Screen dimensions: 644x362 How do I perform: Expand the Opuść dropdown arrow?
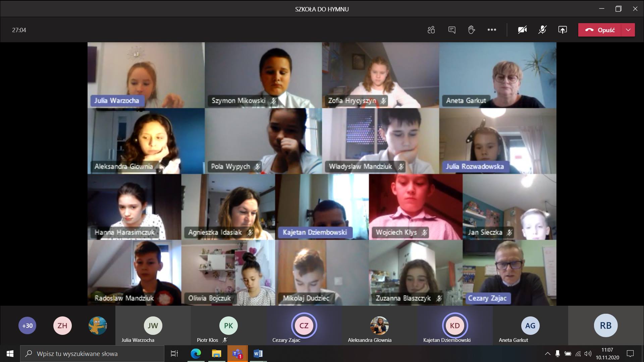tap(628, 30)
